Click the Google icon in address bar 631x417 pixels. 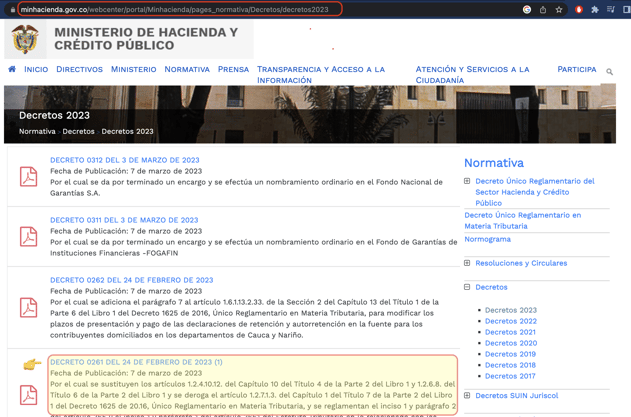pos(527,10)
